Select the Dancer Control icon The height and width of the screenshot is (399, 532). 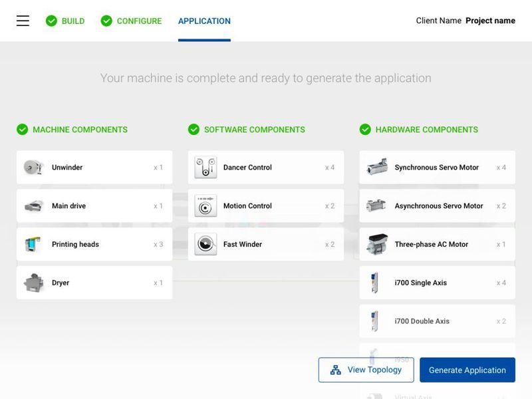pos(205,168)
